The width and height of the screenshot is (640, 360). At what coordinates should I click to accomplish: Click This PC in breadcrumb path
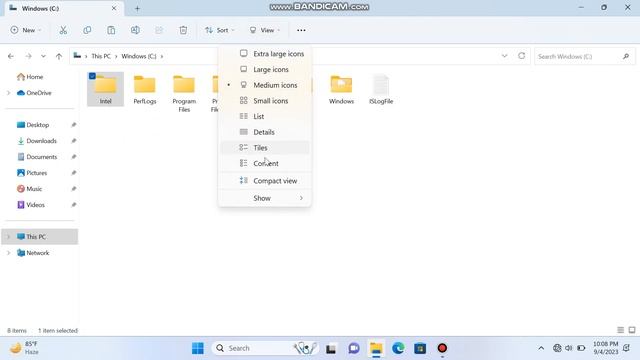[x=101, y=56]
